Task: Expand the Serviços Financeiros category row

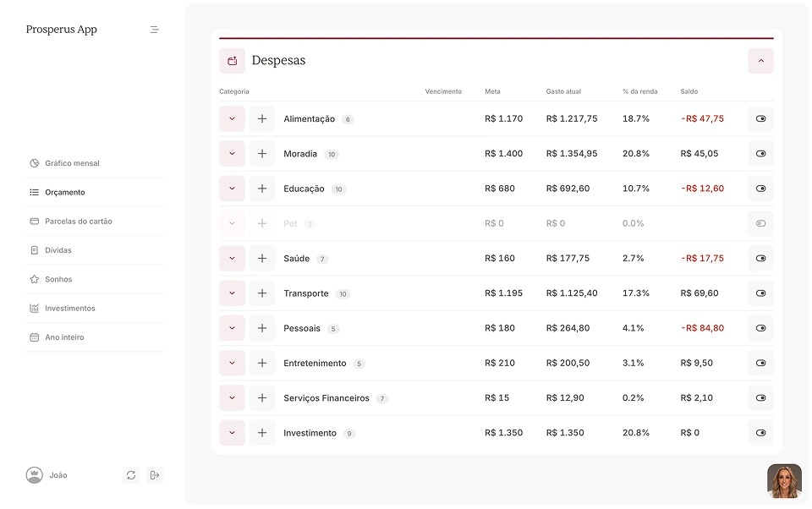Action: coord(232,397)
